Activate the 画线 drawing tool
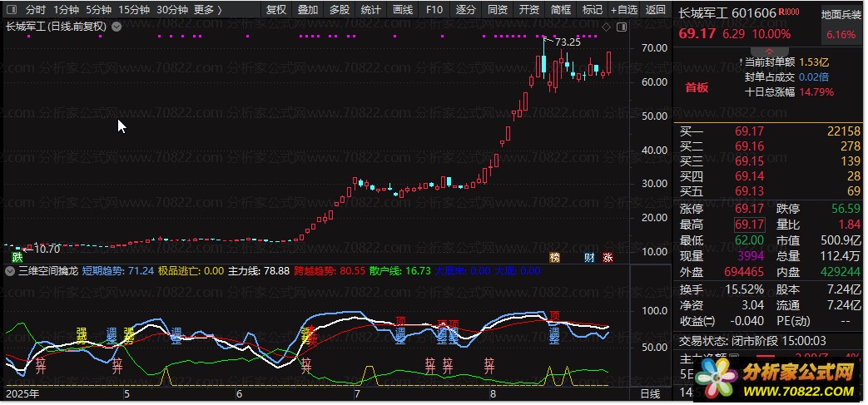This screenshot has height=405, width=868. click(403, 9)
